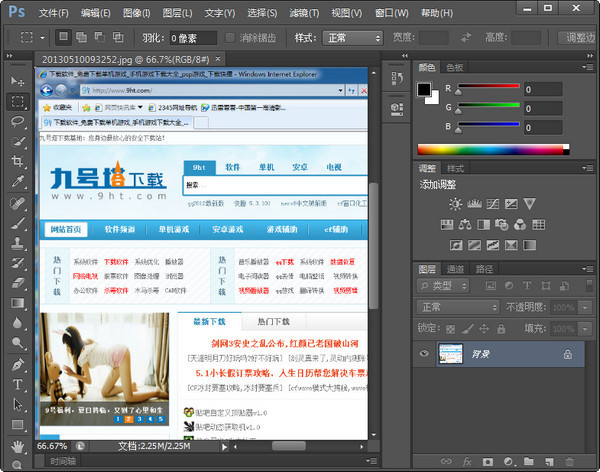Choose Add to Selection mode
600x472 pixels.
point(81,37)
